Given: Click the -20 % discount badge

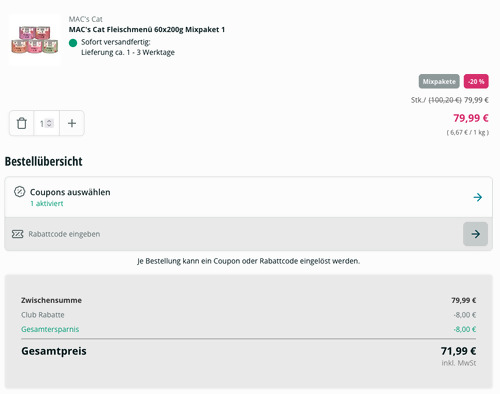Looking at the screenshot, I should coord(476,81).
